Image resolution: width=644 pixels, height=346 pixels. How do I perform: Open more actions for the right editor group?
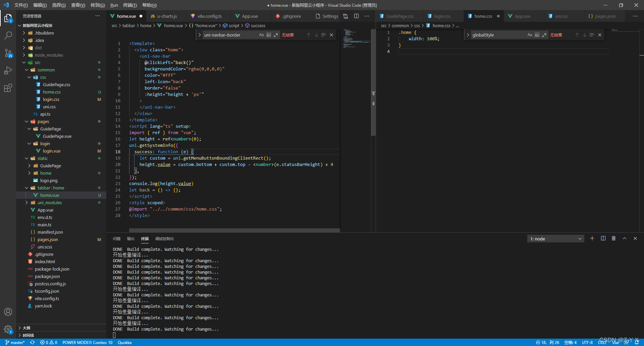[635, 16]
